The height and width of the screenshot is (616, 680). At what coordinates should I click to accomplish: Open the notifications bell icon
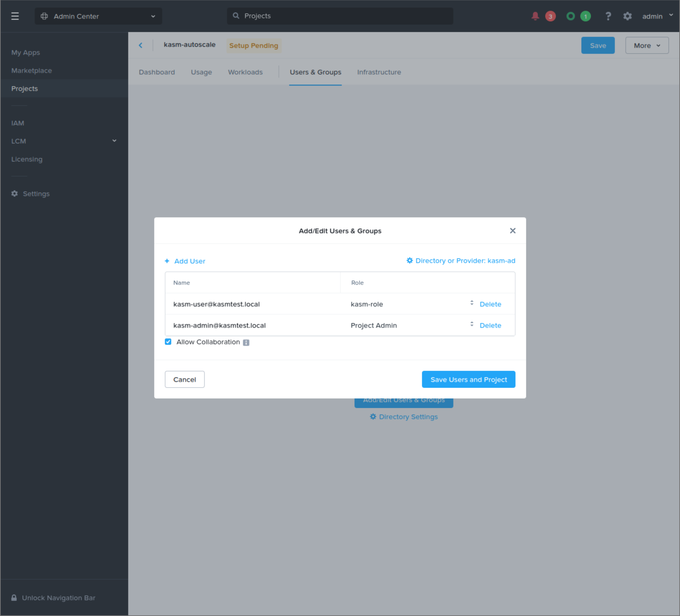535,16
